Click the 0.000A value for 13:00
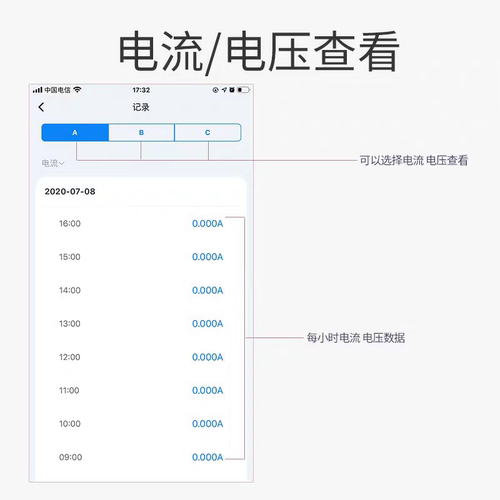Viewport: 500px width, 500px height. point(207,323)
